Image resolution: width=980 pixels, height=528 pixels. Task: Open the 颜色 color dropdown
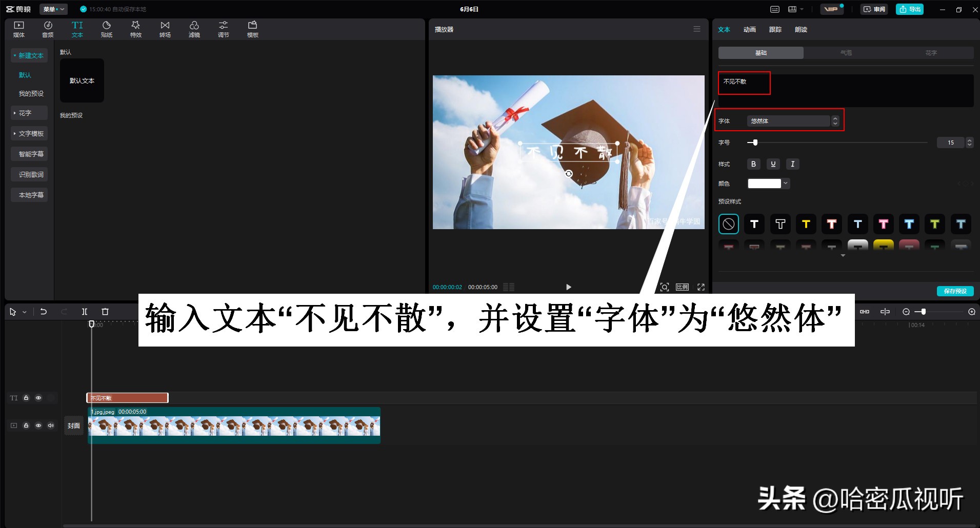click(785, 183)
